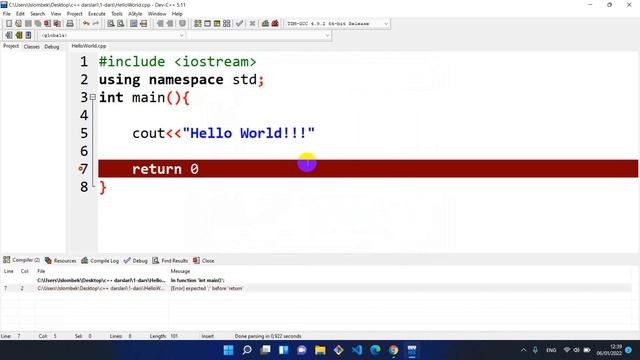Open the Windows Start menu

[x=229, y=350]
